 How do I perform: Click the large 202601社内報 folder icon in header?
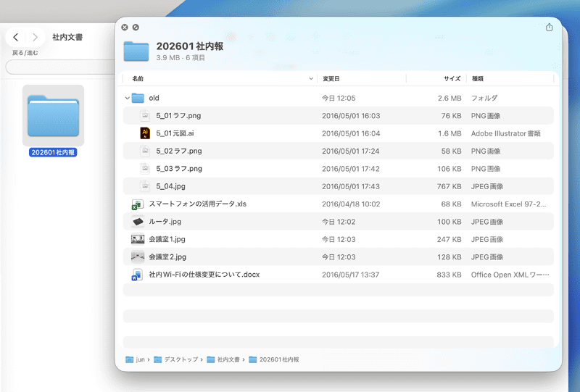click(x=136, y=51)
